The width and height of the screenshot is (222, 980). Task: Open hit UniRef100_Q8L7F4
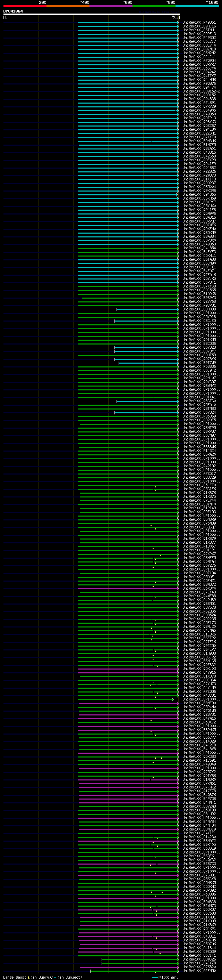[199, 45]
